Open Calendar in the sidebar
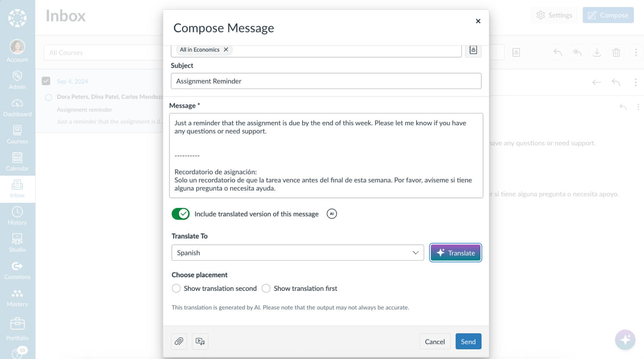 (17, 162)
